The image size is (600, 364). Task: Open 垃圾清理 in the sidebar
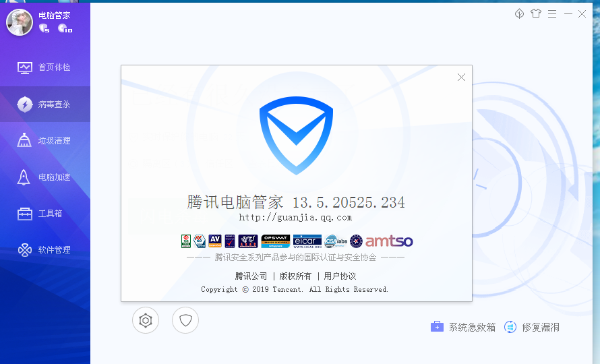click(x=44, y=140)
